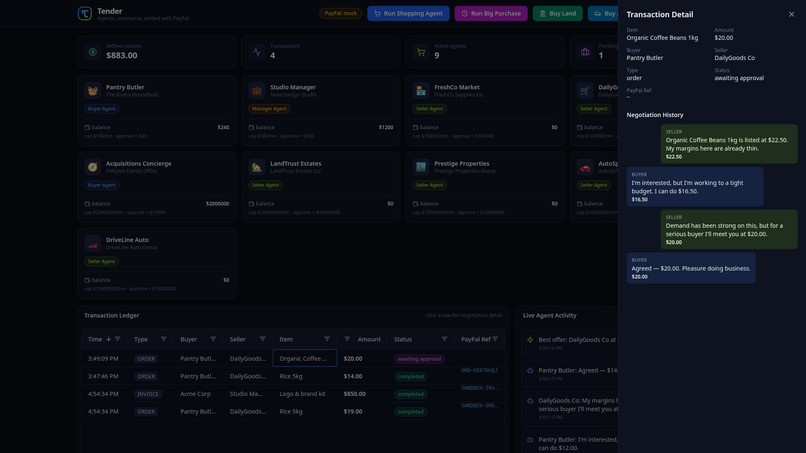Open the Status column filter
This screenshot has width=806, height=453.
click(444, 339)
